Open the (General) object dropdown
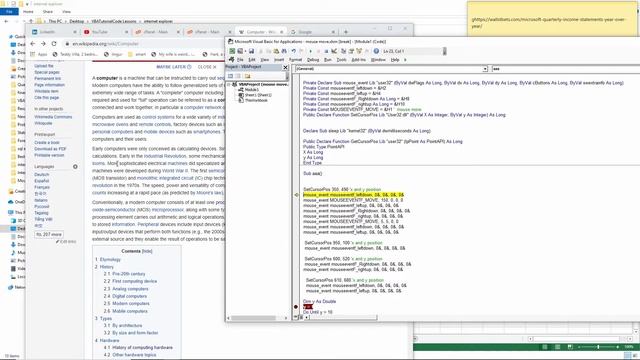Screen dimensions: 640x360 (x=485, y=69)
